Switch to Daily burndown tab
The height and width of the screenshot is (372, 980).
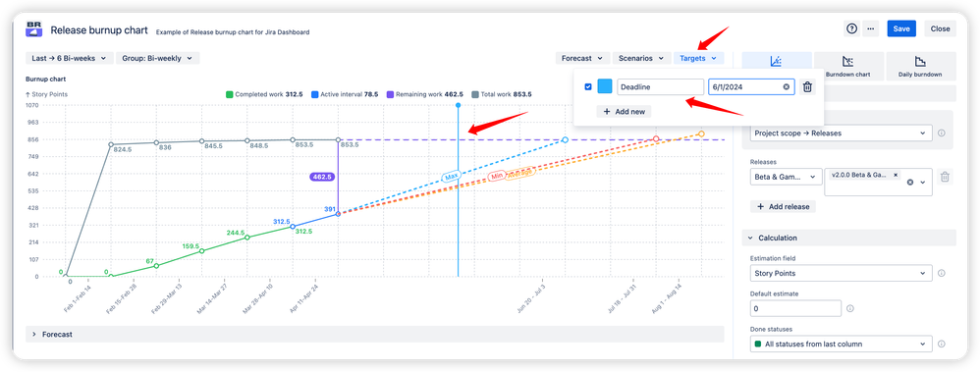coord(921,67)
